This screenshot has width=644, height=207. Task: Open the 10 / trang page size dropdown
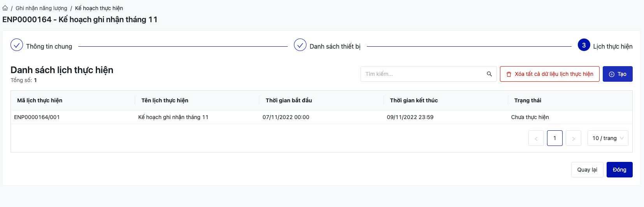pyautogui.click(x=607, y=138)
